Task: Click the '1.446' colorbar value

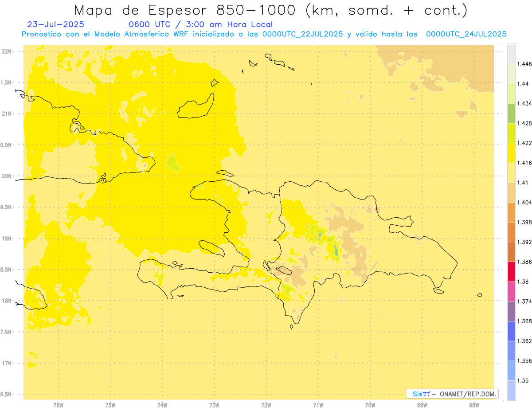Action: (525, 64)
